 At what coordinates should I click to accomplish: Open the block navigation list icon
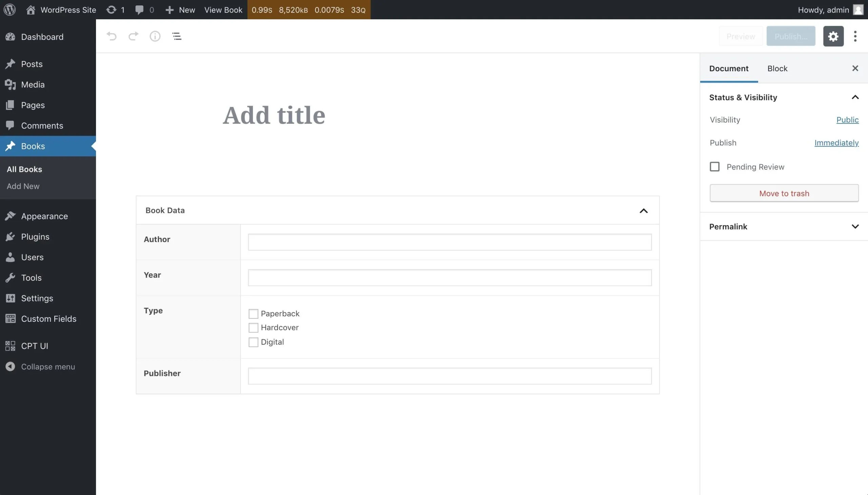(x=177, y=36)
